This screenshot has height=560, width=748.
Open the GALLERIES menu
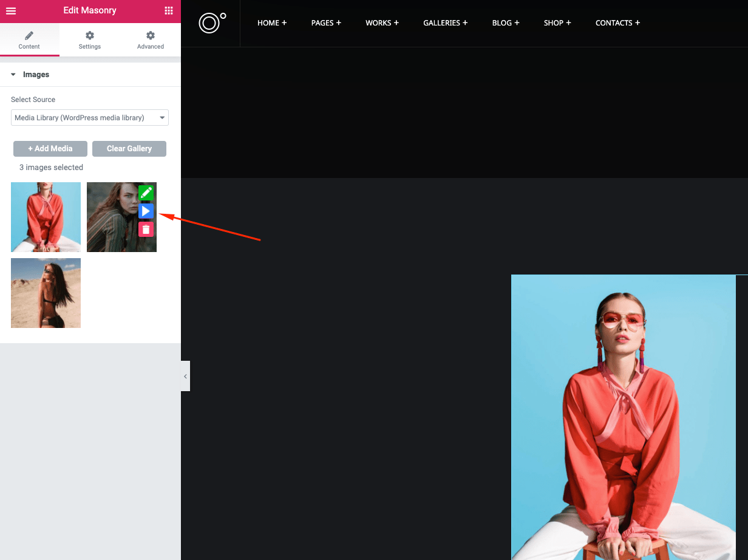tap(446, 23)
